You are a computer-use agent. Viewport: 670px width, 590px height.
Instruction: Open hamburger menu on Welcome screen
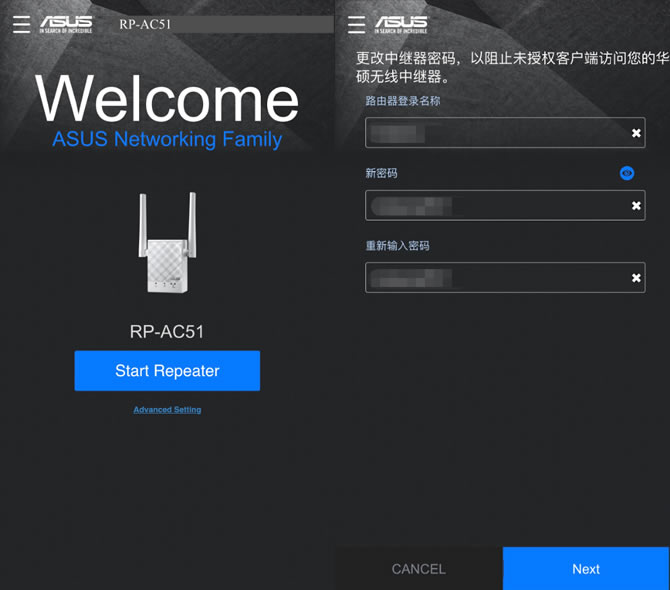21,24
